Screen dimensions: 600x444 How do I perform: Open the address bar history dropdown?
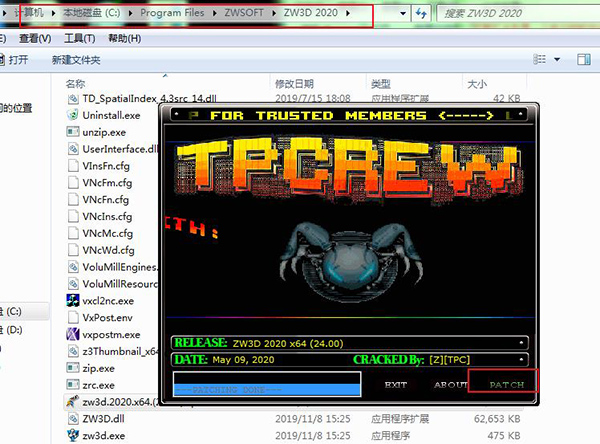coord(403,13)
